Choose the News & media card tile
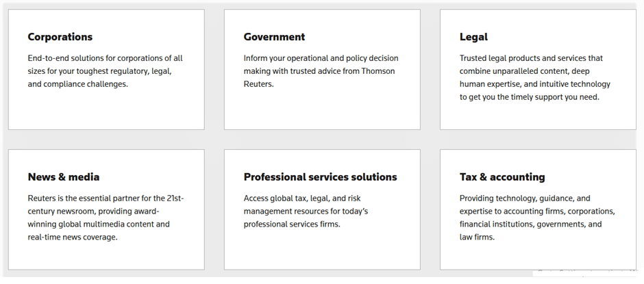Viewport: 644px width, 284px height. (106, 209)
